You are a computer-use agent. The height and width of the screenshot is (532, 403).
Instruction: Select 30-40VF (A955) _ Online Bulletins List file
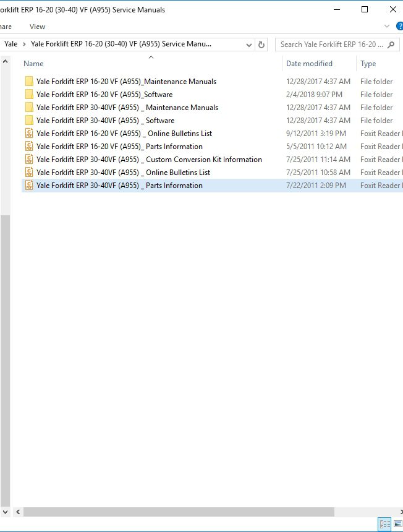123,173
